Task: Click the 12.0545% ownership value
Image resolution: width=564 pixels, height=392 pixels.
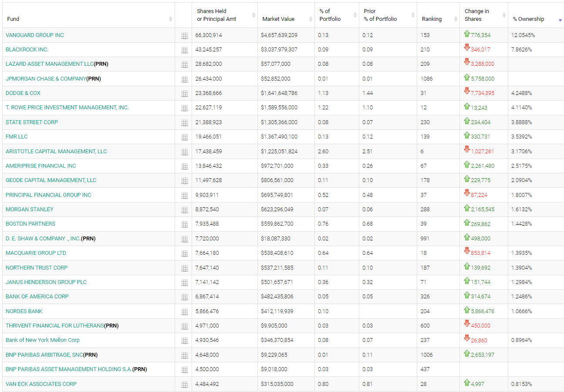Action: pyautogui.click(x=523, y=35)
